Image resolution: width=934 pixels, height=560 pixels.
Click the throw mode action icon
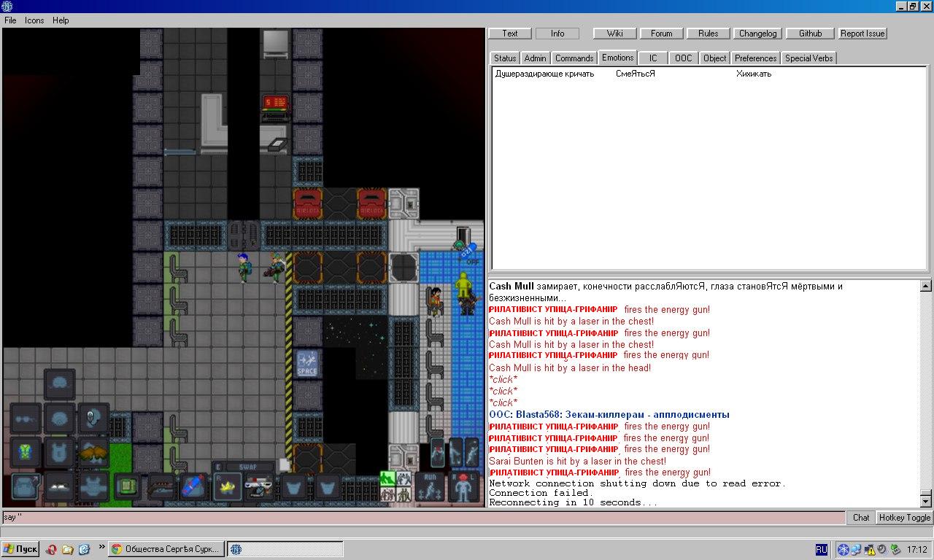click(472, 452)
